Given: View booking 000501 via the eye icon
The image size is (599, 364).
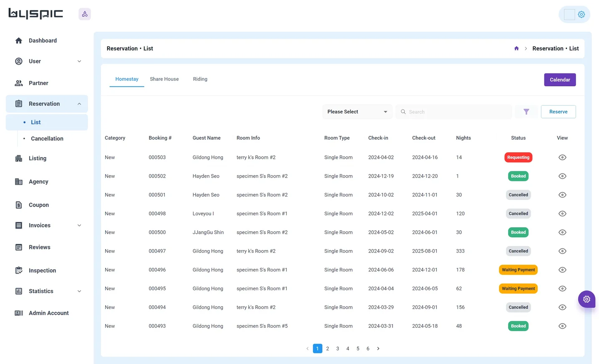Looking at the screenshot, I should pos(562,195).
